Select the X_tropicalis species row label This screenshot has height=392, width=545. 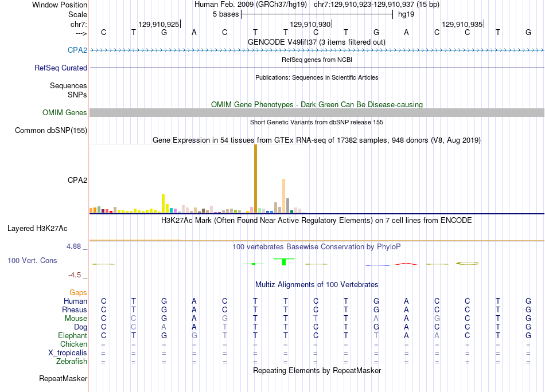(x=68, y=353)
